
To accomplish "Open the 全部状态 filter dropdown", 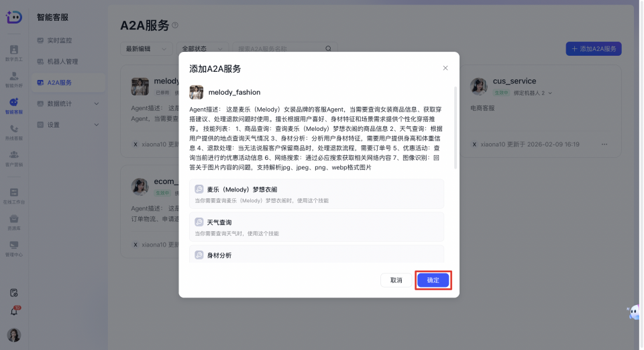I will point(201,49).
